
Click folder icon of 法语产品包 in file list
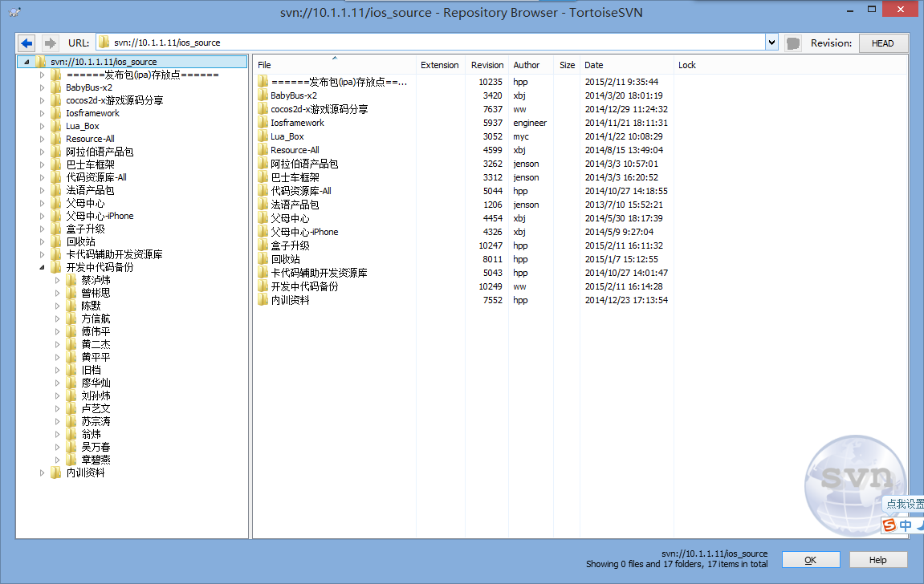[263, 205]
